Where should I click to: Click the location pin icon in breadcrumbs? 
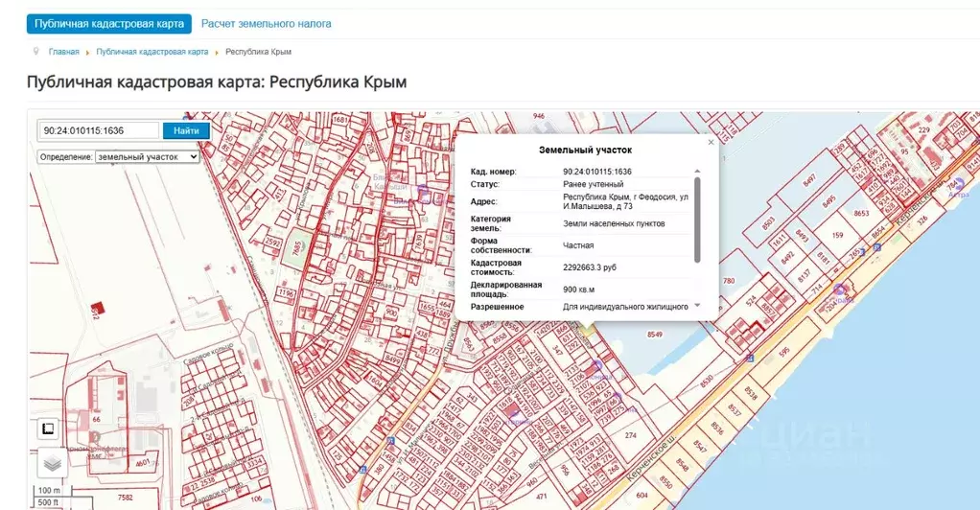point(35,51)
